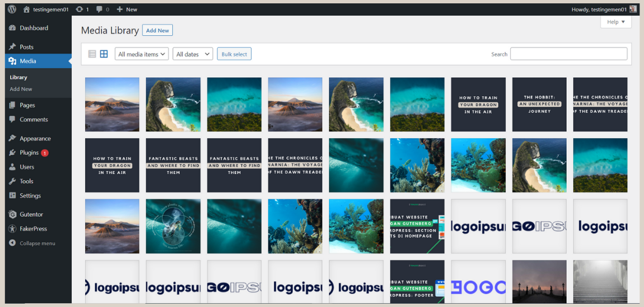Click the Media menu icon
This screenshot has height=307, width=644.
click(12, 61)
